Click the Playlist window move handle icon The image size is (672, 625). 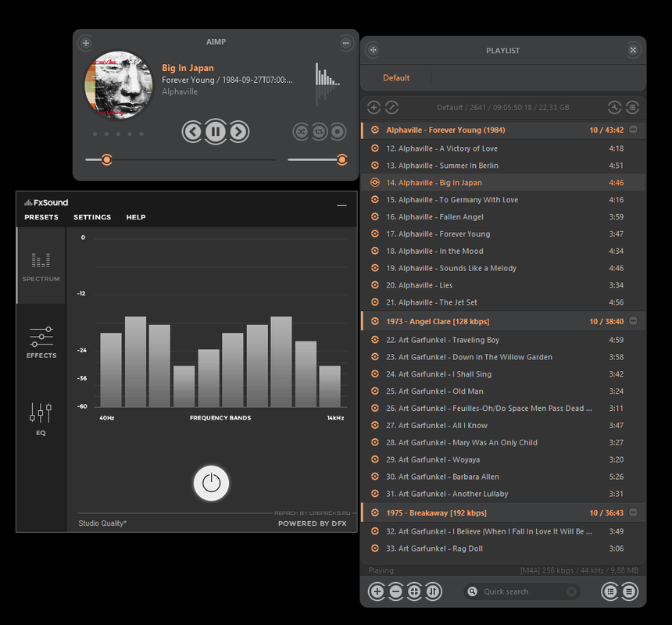click(374, 50)
